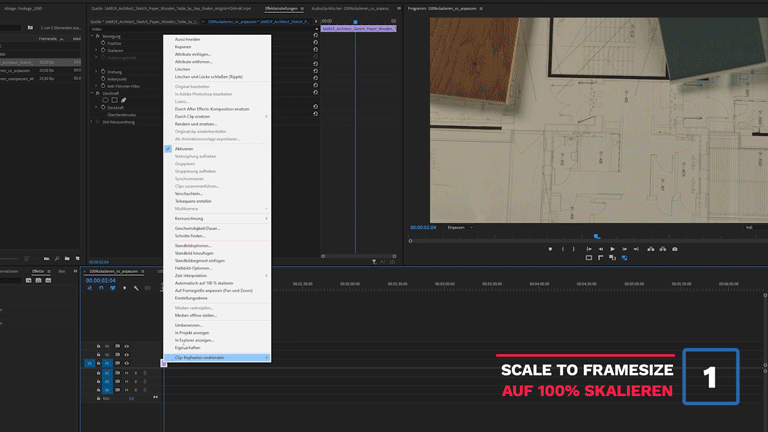Choose 'Auf Framegröße anpassen' in context menu
Screen dimensions: 768x432
pos(213,290)
